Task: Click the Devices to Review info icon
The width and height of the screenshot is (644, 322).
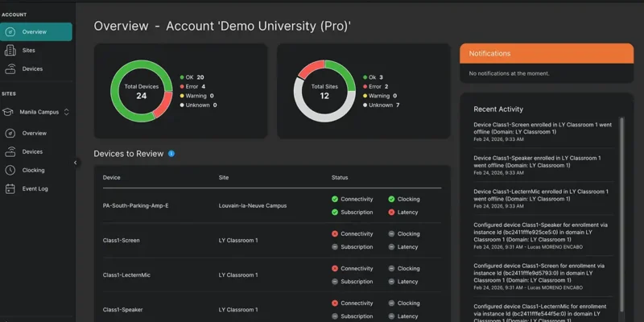Action: 171,154
